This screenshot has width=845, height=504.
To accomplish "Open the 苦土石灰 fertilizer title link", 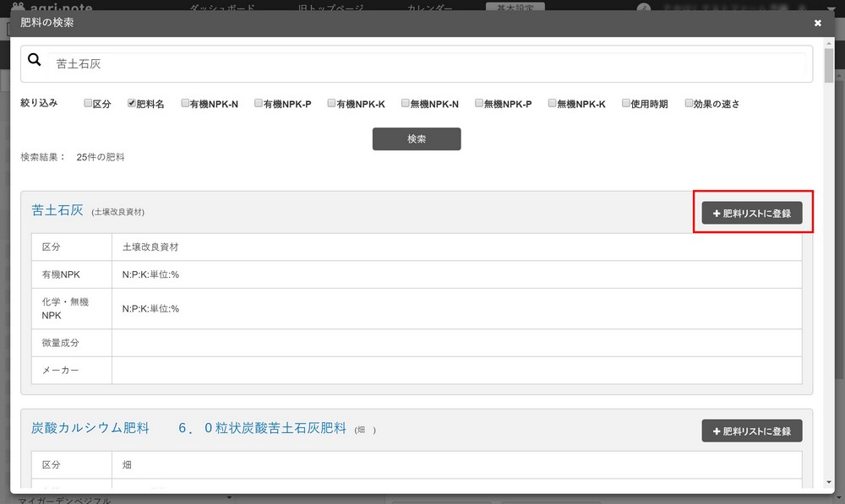I will click(57, 210).
